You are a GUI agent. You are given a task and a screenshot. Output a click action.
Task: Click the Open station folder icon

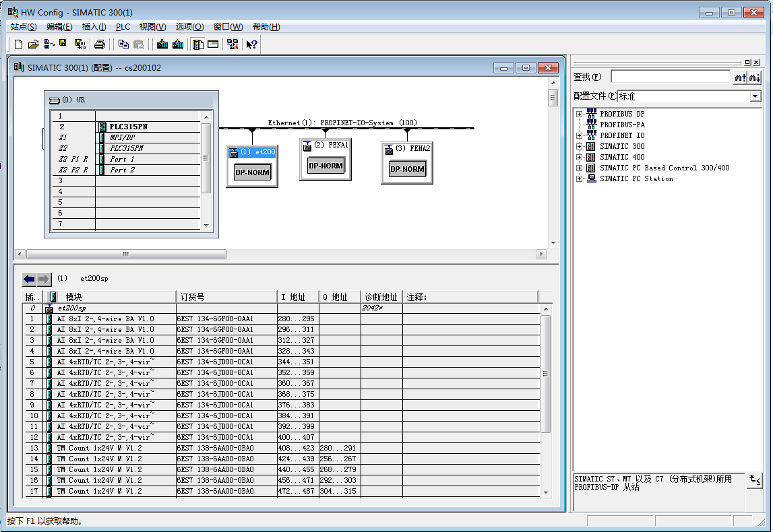pos(34,44)
